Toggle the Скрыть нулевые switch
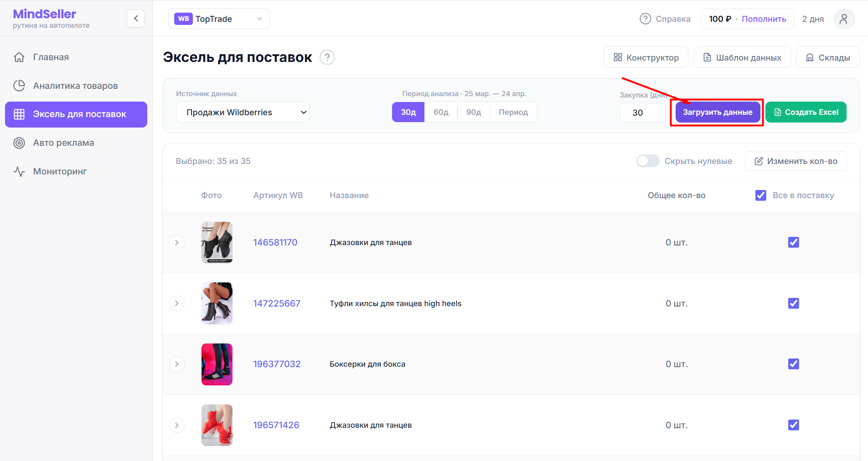The height and width of the screenshot is (461, 868). coord(648,161)
